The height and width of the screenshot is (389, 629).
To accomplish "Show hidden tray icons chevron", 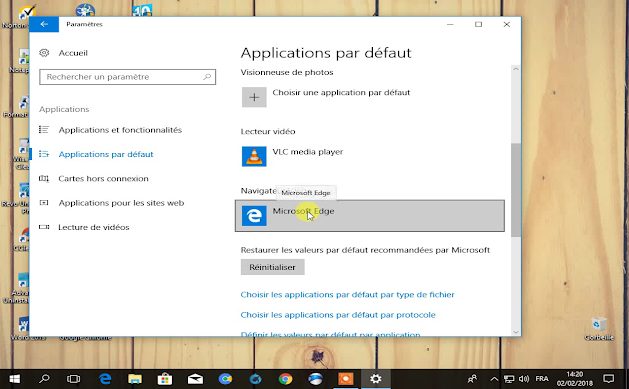I will pyautogui.click(x=494, y=379).
